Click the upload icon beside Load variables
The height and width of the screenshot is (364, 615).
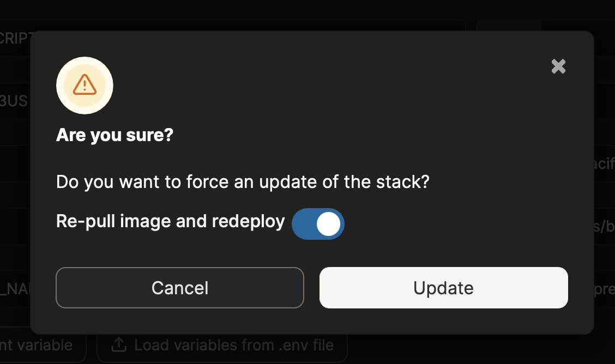[x=118, y=345]
